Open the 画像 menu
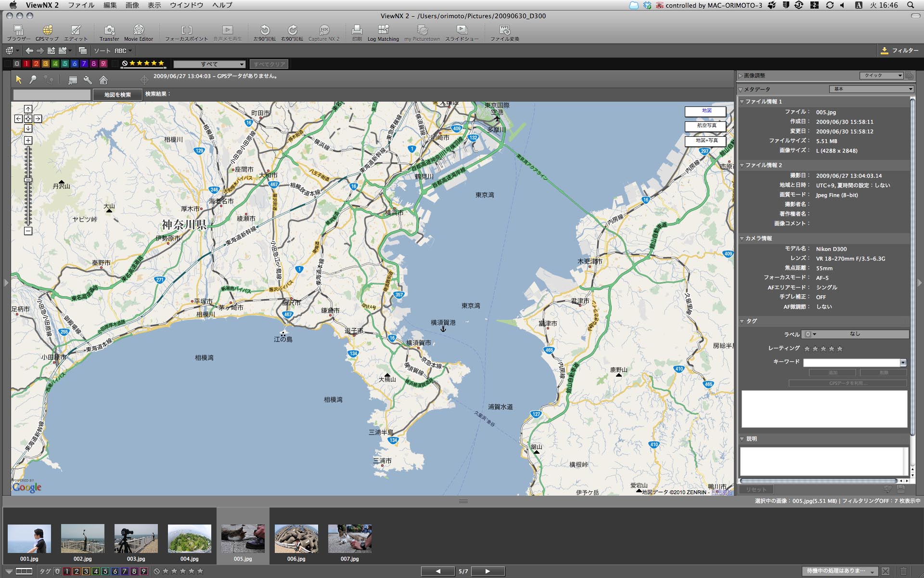The image size is (924, 578). (132, 5)
